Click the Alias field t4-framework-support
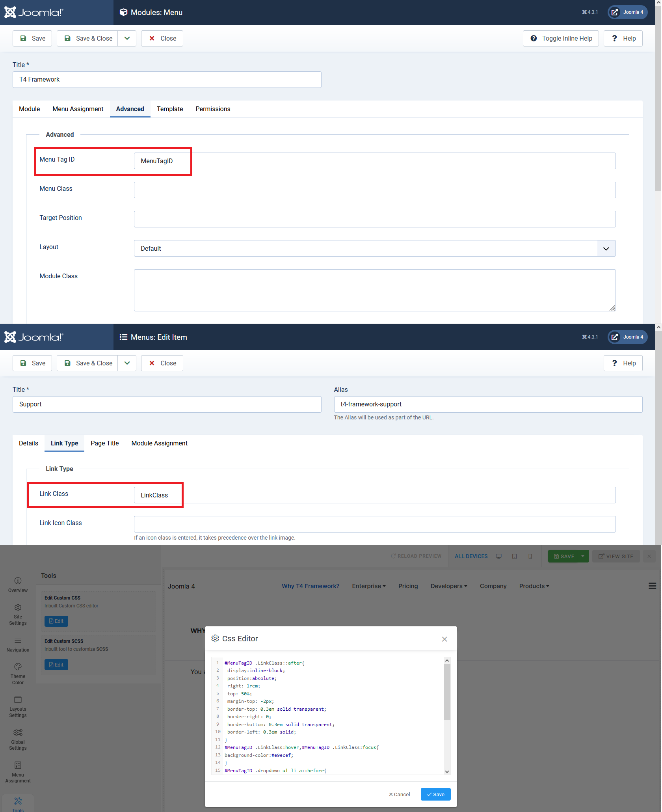This screenshot has width=662, height=812. coord(488,404)
